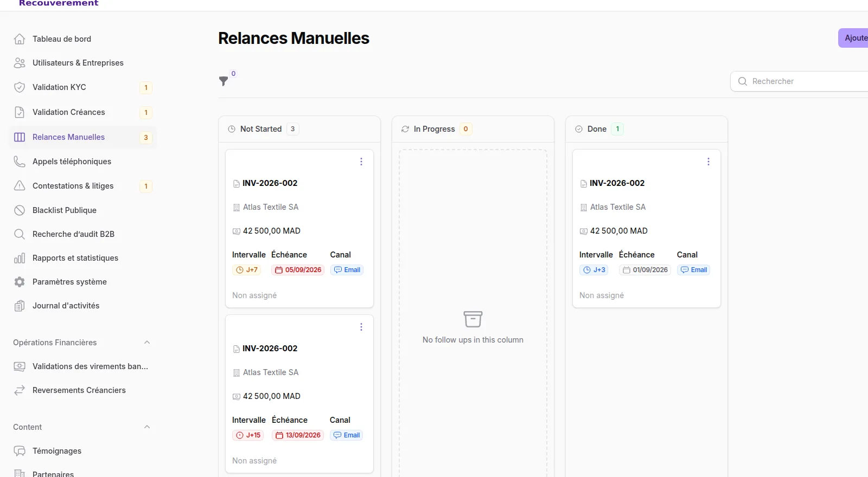Click INV-2026-002 in the Done column
The height and width of the screenshot is (477, 868).
pos(617,183)
